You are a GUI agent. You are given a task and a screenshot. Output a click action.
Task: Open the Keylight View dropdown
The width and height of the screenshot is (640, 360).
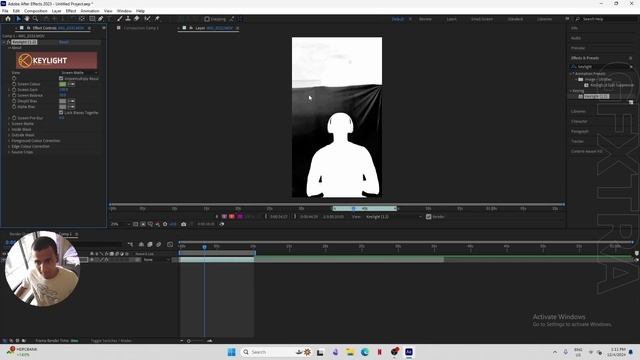pos(78,73)
